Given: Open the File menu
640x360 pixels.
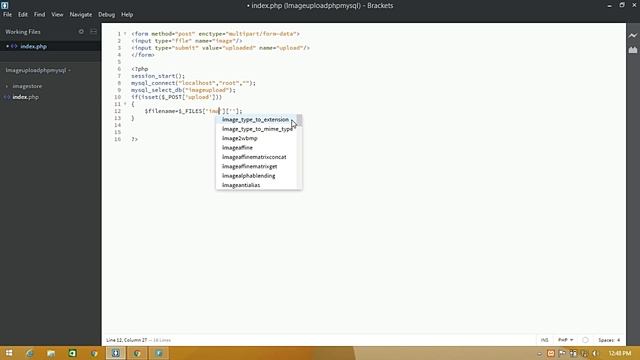Looking at the screenshot, I should click(7, 15).
